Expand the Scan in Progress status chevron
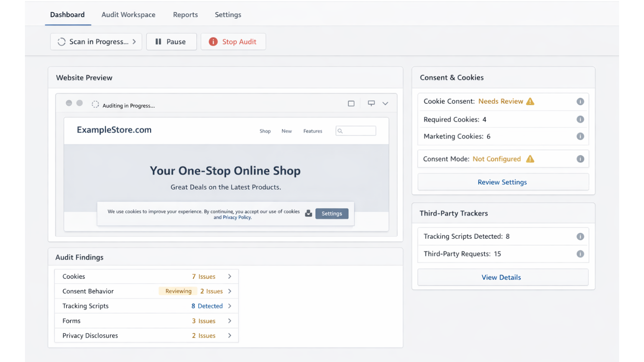The width and height of the screenshot is (644, 362). point(134,41)
